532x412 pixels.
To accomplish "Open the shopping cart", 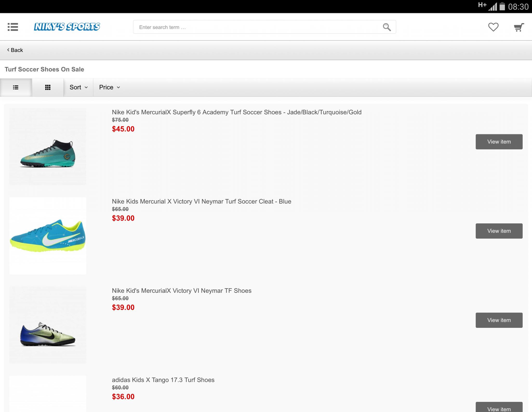I will tap(519, 27).
